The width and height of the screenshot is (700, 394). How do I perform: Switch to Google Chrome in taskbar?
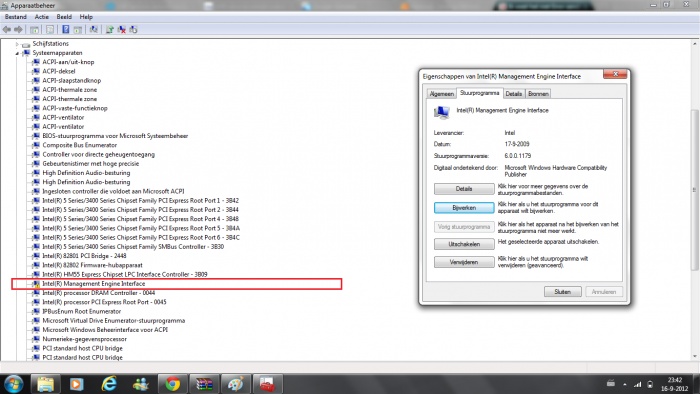pos(173,384)
